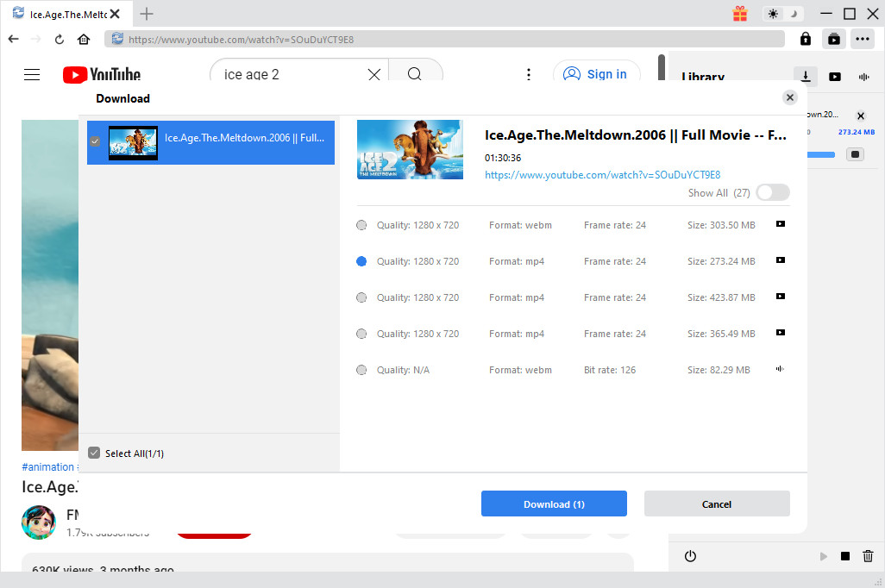
Task: Click the Ice Age 2 video thumbnail
Action: click(x=410, y=149)
